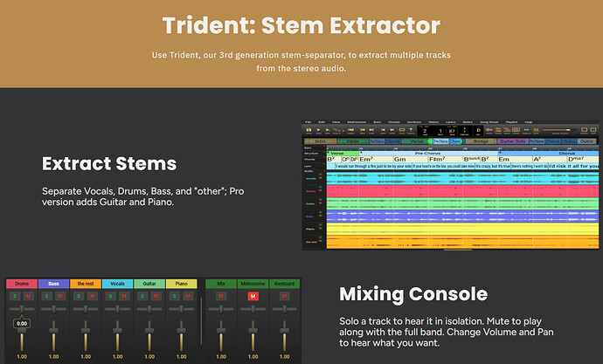This screenshot has width=603, height=364.
Task: Click the A7 chord cell
Action: (550, 159)
